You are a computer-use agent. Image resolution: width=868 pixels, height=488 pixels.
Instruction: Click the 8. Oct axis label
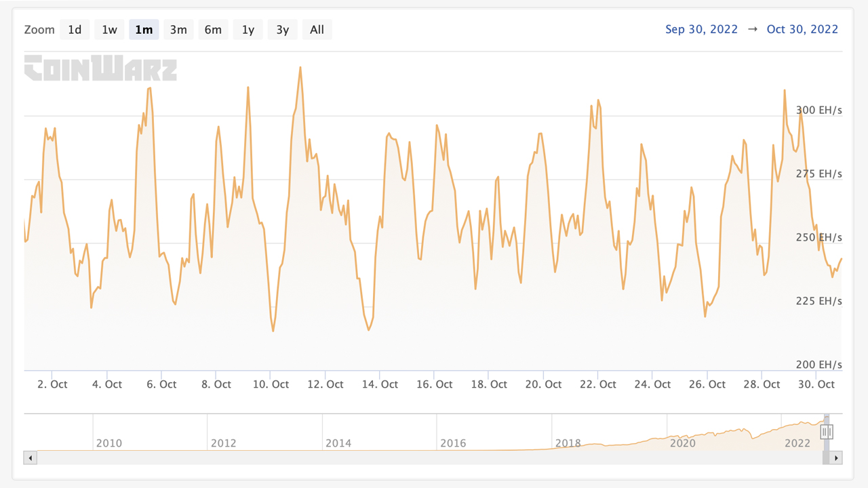click(x=216, y=384)
